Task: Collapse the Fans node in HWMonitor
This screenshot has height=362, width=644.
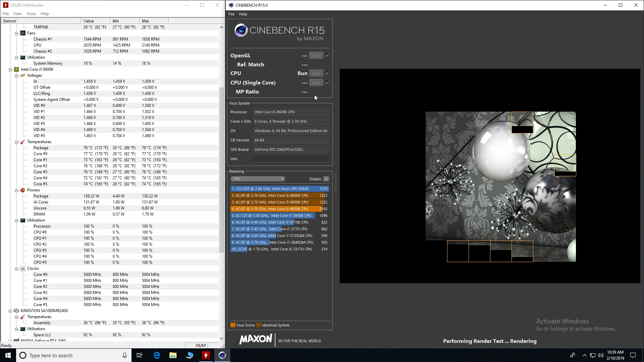Action: (16, 33)
